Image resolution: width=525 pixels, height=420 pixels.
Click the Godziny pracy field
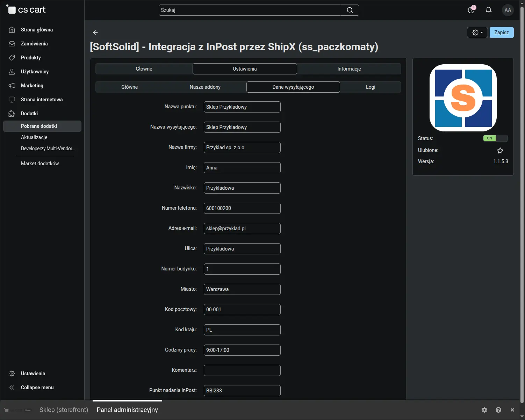242,350
